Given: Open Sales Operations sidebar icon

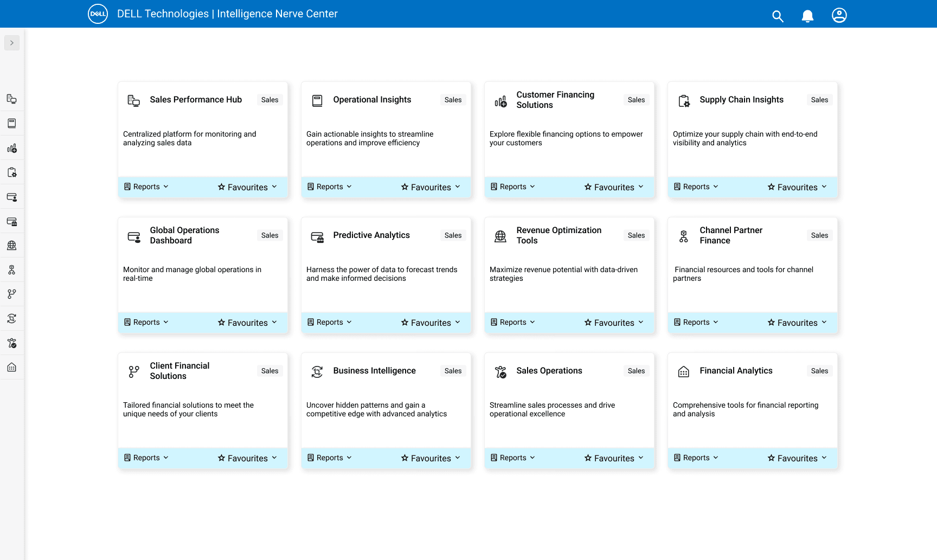Looking at the screenshot, I should point(12,343).
